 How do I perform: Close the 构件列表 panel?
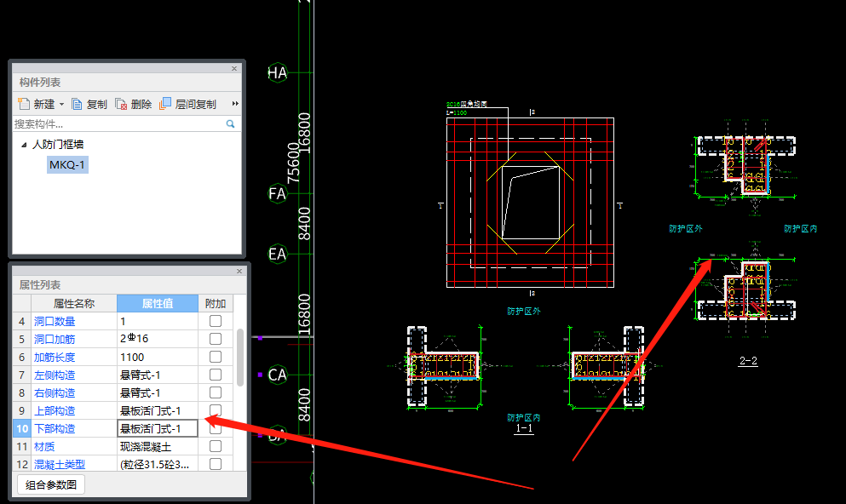[234, 68]
